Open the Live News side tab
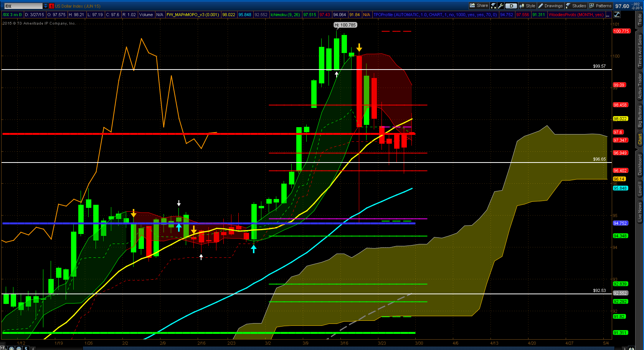The height and width of the screenshot is (350, 644). coord(640,212)
